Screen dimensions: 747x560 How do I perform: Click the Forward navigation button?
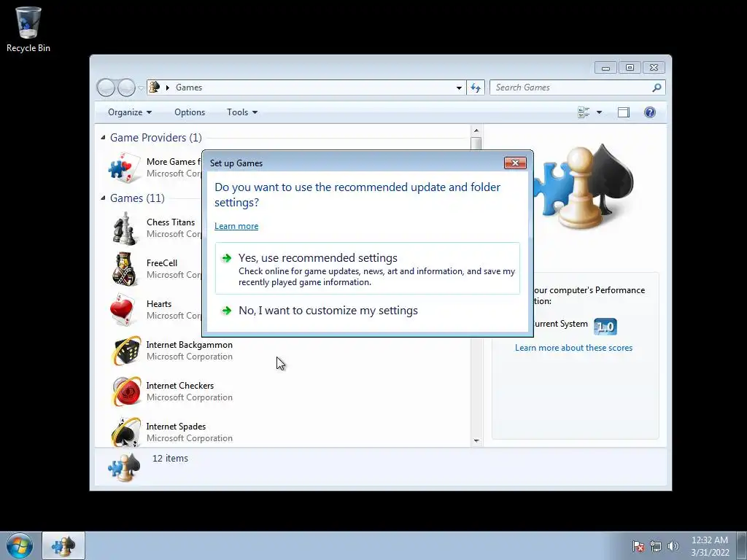(125, 87)
